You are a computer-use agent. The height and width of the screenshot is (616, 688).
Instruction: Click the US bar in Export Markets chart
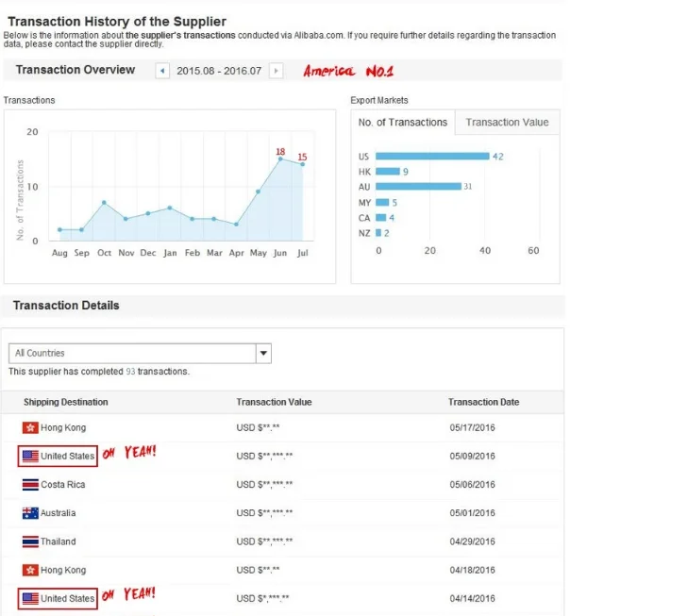[x=432, y=157]
